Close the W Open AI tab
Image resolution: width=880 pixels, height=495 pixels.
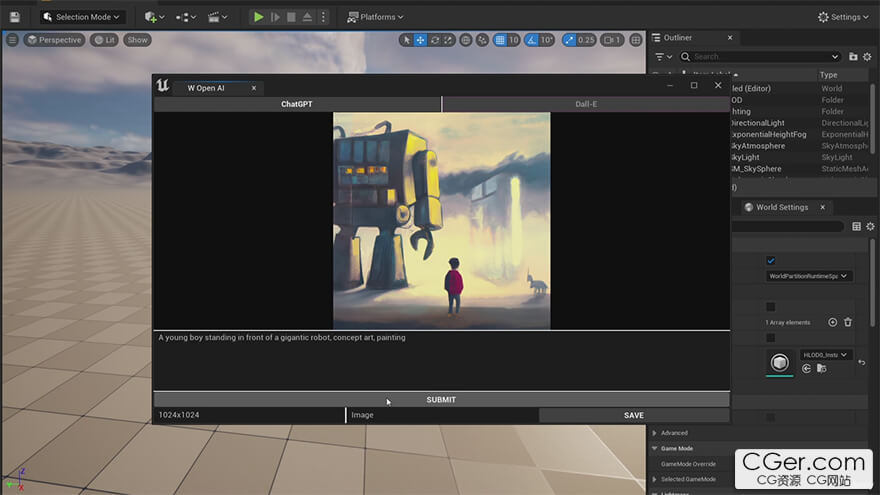pos(254,88)
